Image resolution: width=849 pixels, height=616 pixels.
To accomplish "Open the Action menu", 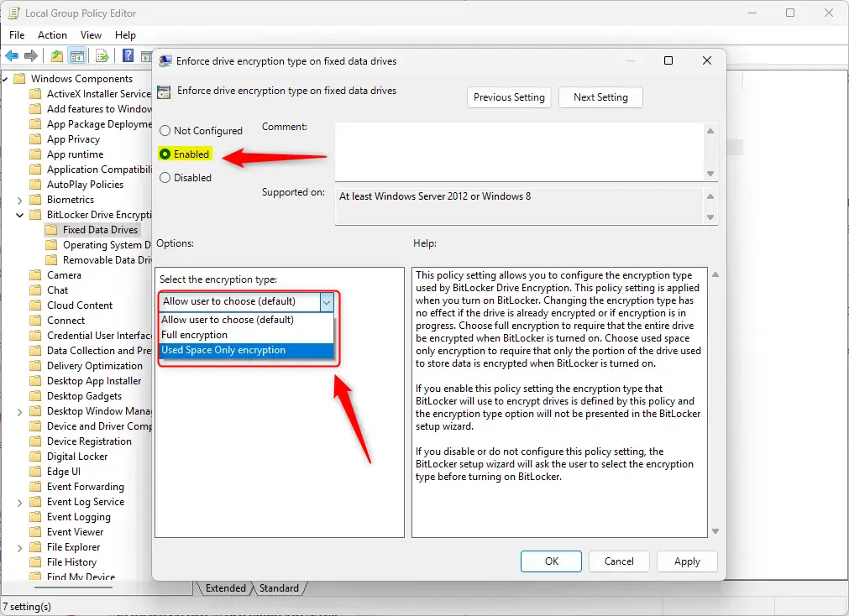I will tap(53, 35).
